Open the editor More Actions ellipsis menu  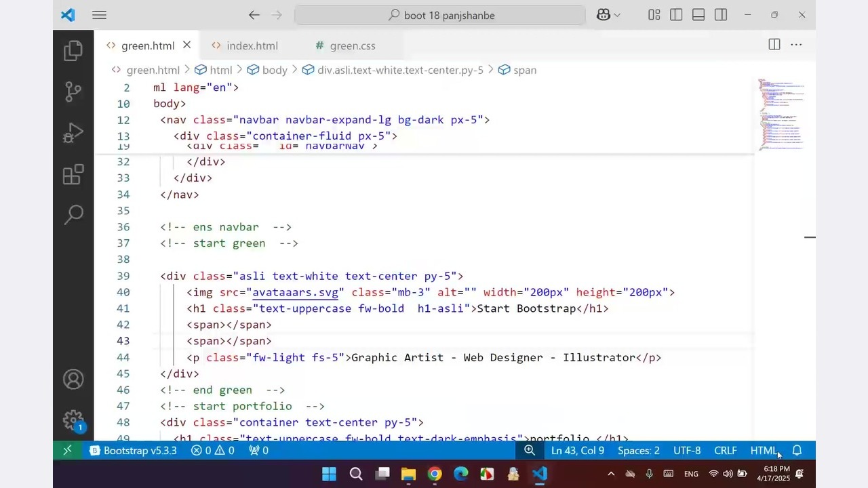pyautogui.click(x=796, y=45)
